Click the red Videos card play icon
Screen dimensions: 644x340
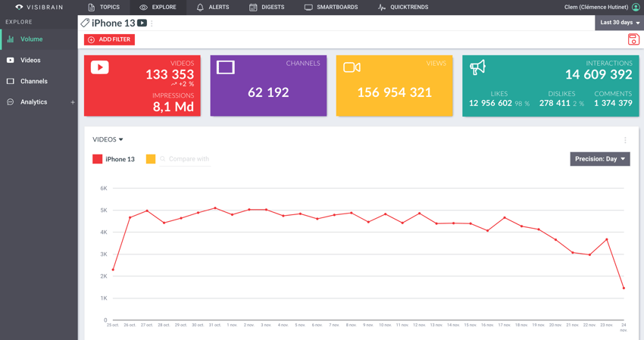(100, 67)
